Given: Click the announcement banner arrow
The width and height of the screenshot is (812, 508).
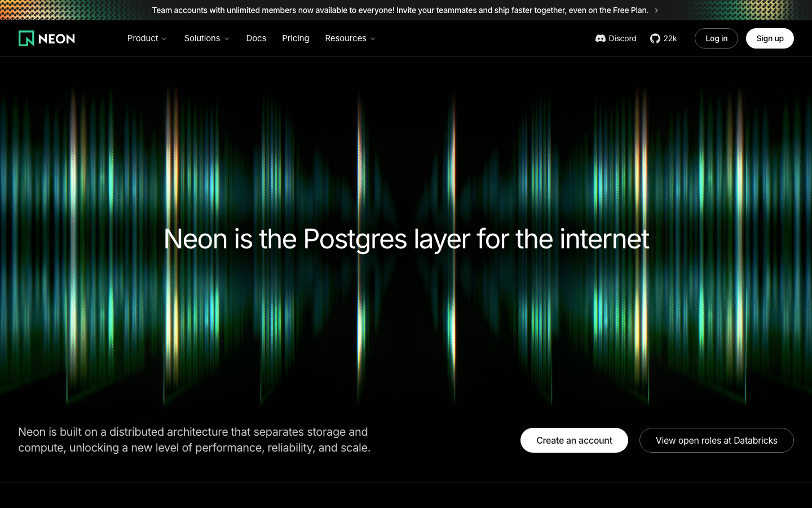Looking at the screenshot, I should pos(656,10).
